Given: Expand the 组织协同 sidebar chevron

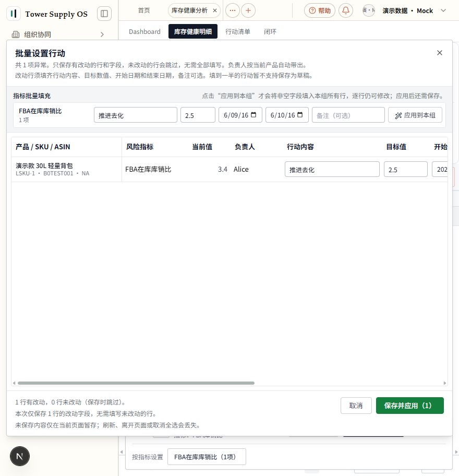Looking at the screenshot, I should [x=102, y=34].
